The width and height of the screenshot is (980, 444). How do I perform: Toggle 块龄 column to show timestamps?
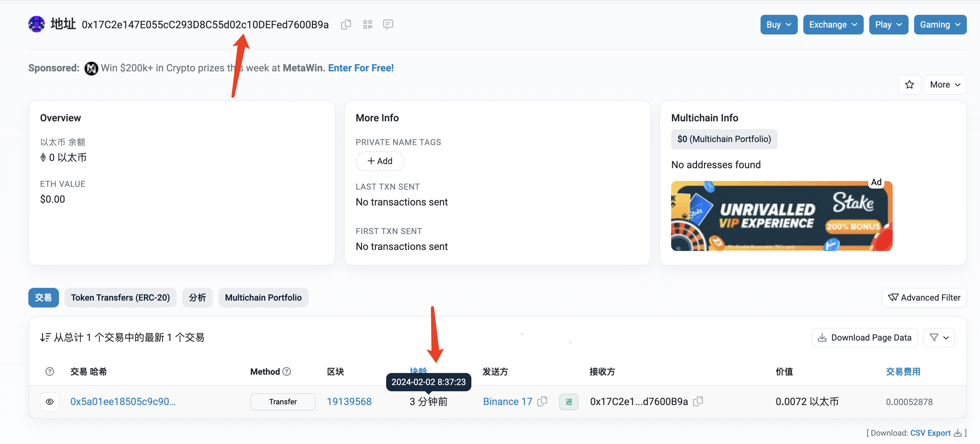[x=419, y=371]
